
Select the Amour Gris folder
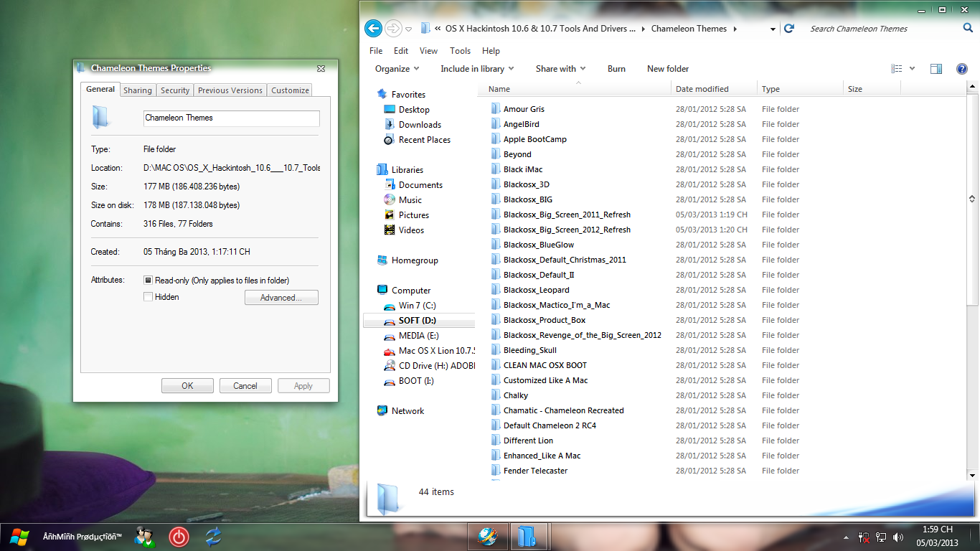pyautogui.click(x=524, y=109)
